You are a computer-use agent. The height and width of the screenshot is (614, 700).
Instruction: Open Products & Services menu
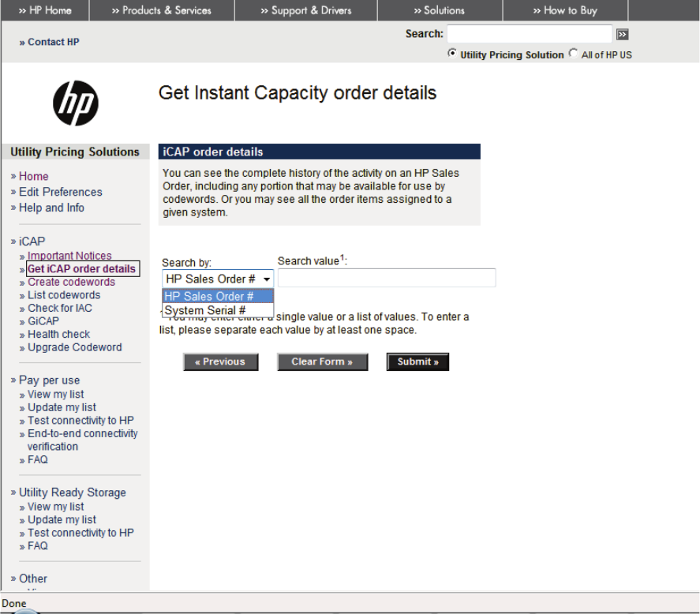pos(162,10)
